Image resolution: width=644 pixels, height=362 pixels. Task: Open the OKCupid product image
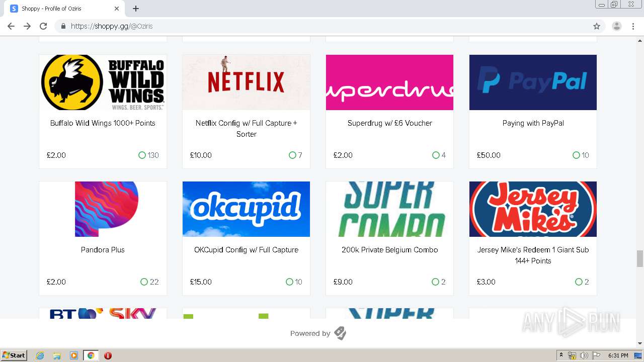click(246, 209)
